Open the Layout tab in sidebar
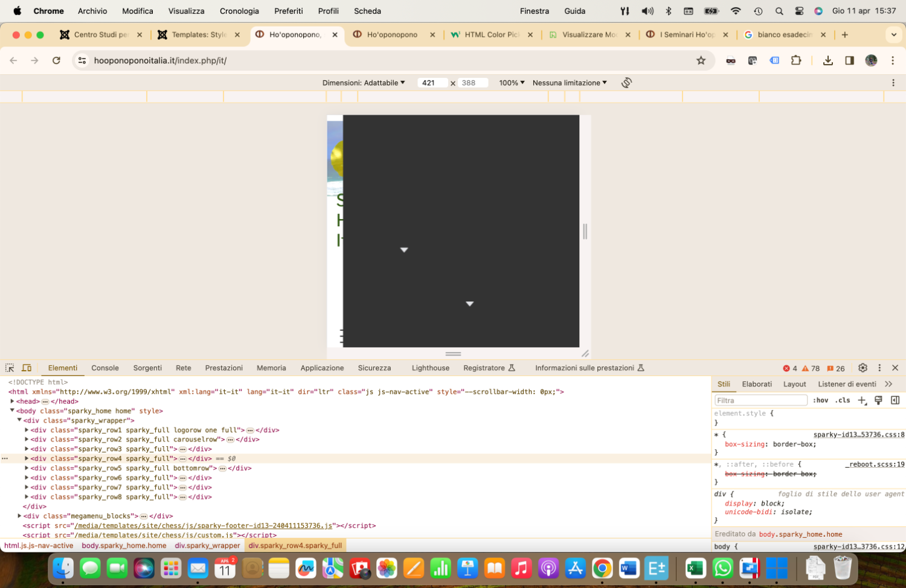 pos(794,384)
